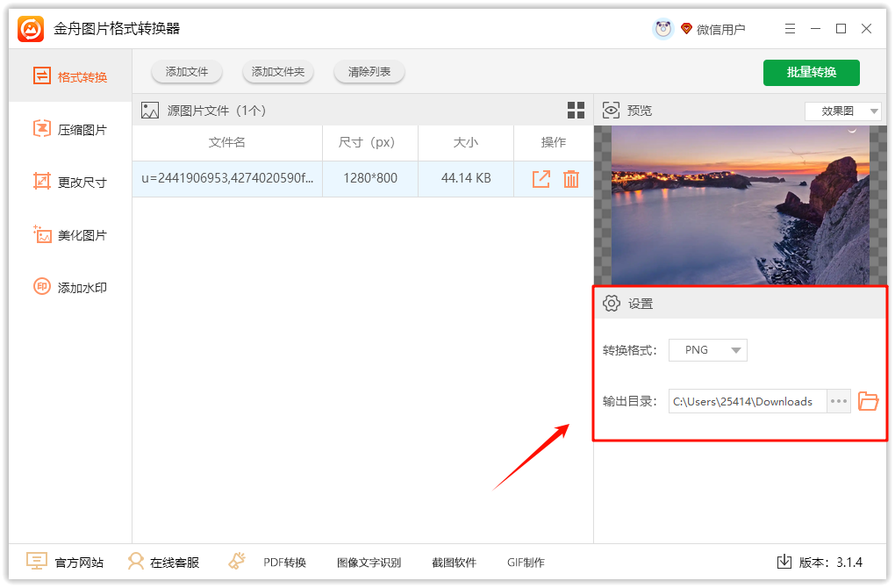Click the 添加文件夹 button

pos(278,72)
